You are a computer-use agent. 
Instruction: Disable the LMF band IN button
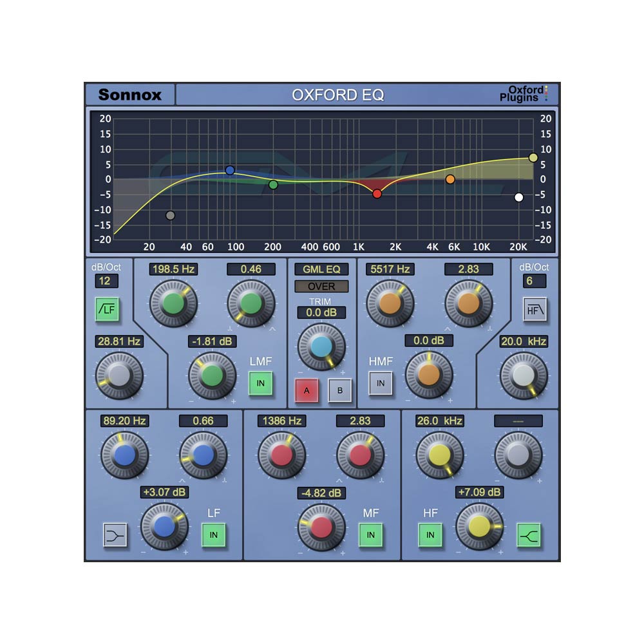[x=261, y=383]
